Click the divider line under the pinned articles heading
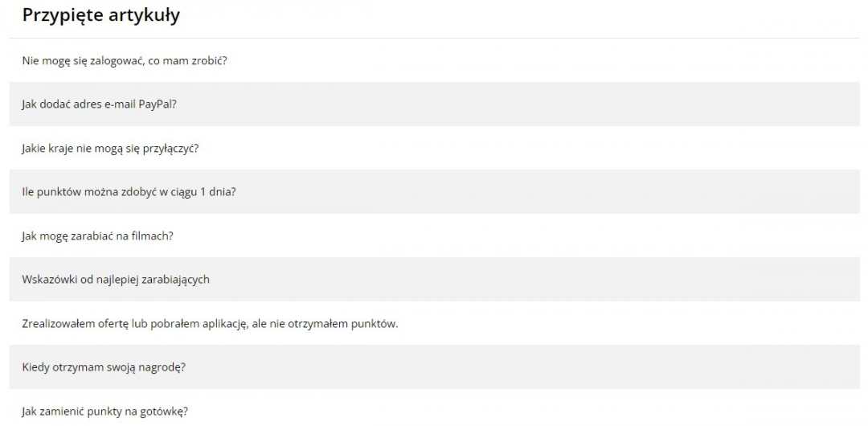 point(434,38)
